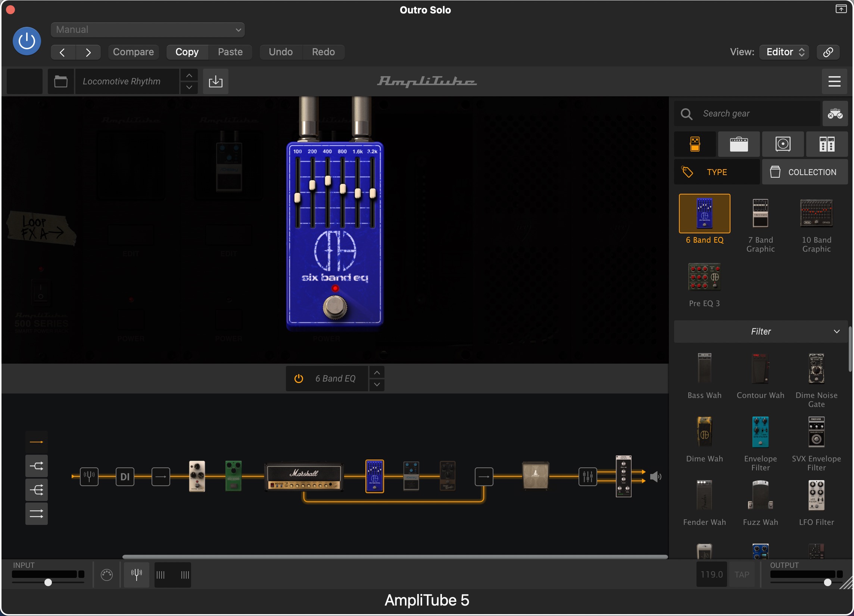
Task: Switch to the cabinet speaker gear tab
Action: pyautogui.click(x=783, y=144)
